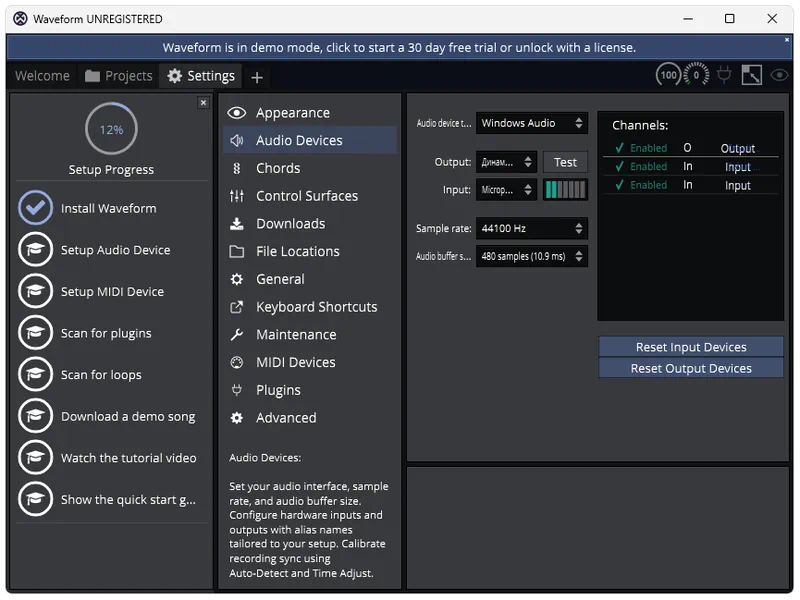Click the Install Waveform checkmark circle
This screenshot has height=600, width=800.
[35, 208]
